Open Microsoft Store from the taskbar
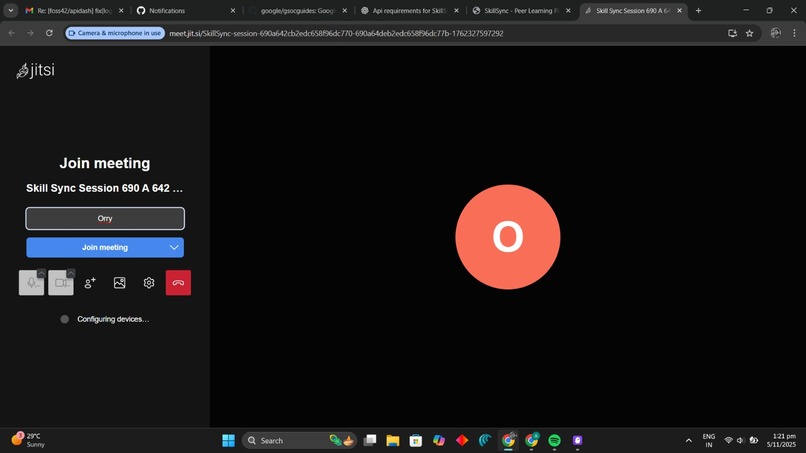This screenshot has height=453, width=806. 416,441
